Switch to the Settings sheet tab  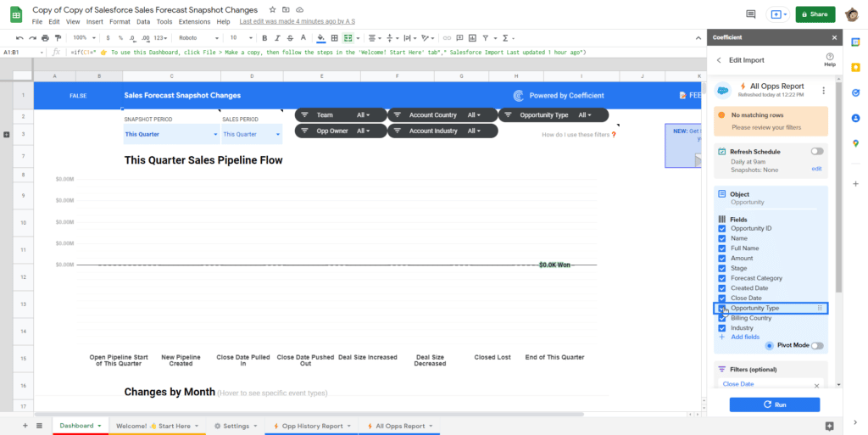click(236, 427)
